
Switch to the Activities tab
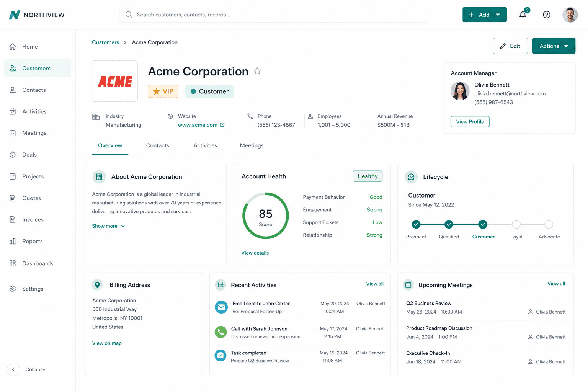[x=205, y=145]
